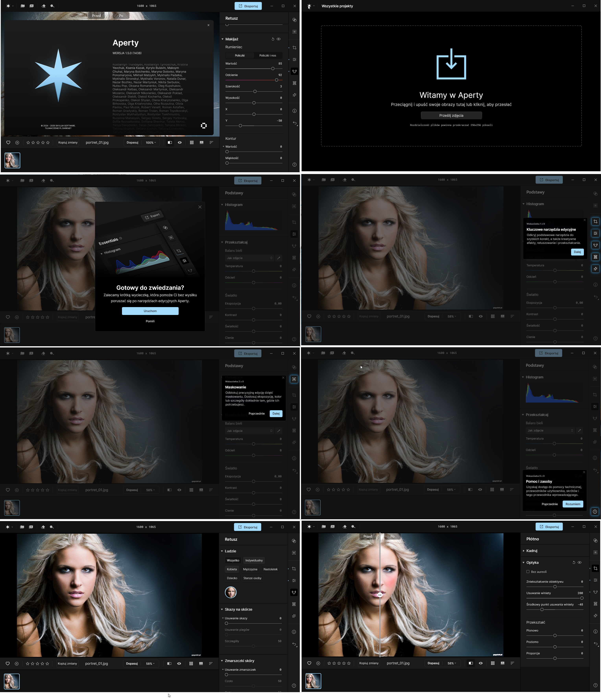Click the Odcienie slider handle at 92
The width and height of the screenshot is (601, 700).
tap(277, 80)
